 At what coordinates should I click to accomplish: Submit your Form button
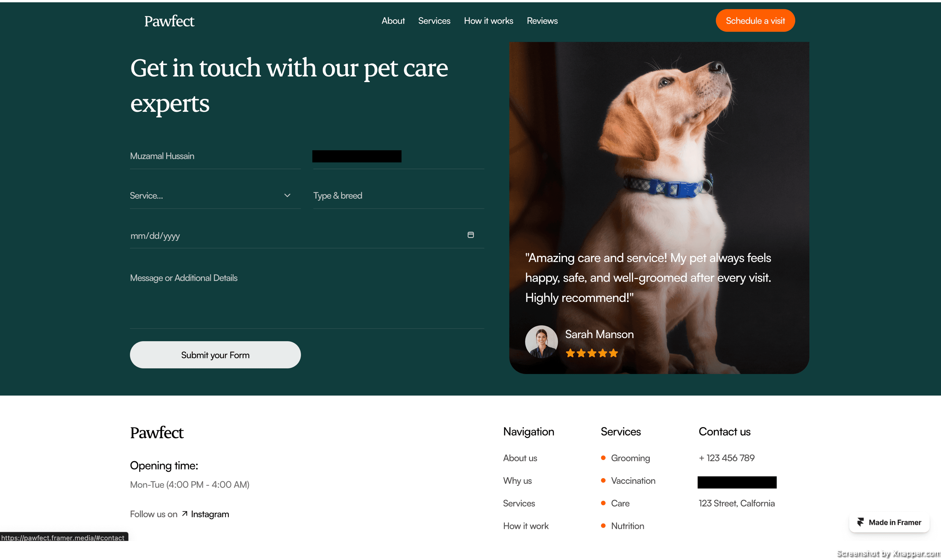pyautogui.click(x=215, y=355)
